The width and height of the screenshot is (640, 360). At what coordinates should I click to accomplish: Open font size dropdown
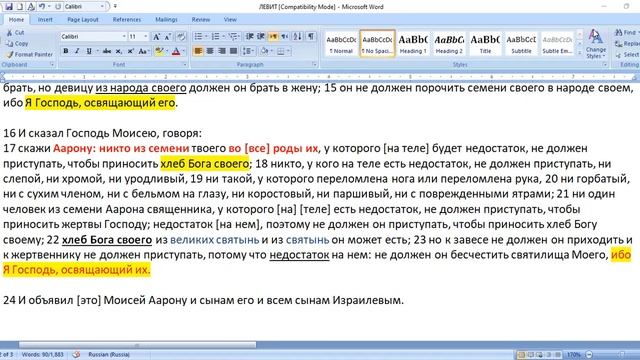pyautogui.click(x=145, y=37)
